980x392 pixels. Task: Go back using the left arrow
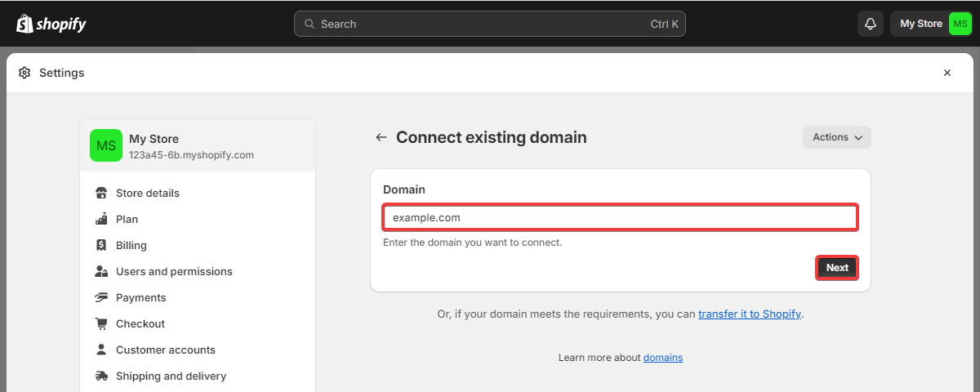point(381,137)
